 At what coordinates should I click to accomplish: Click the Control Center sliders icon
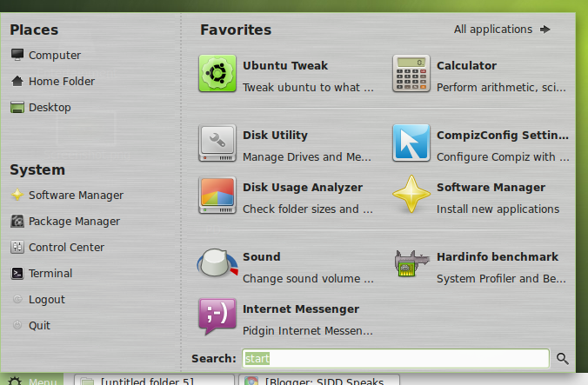pyautogui.click(x=17, y=247)
